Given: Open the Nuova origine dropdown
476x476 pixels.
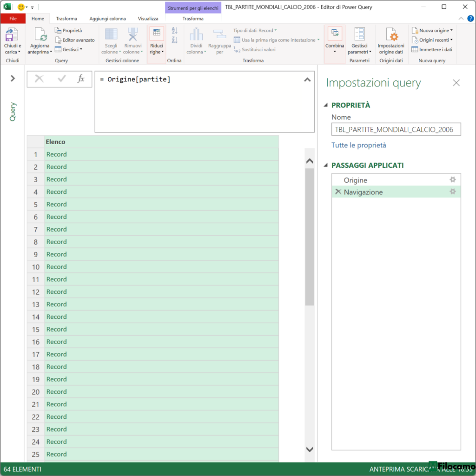Looking at the screenshot, I should point(432,30).
